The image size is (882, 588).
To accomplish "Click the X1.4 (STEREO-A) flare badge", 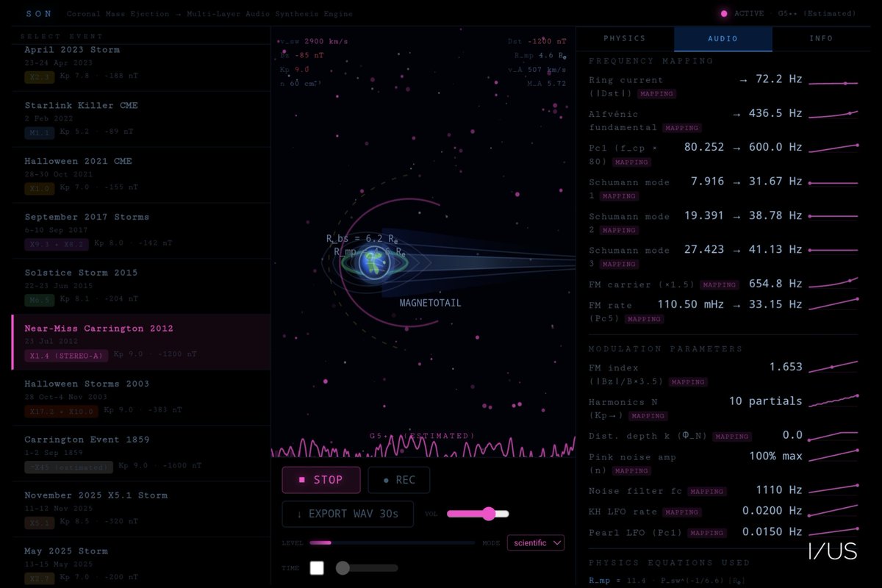I will [67, 356].
